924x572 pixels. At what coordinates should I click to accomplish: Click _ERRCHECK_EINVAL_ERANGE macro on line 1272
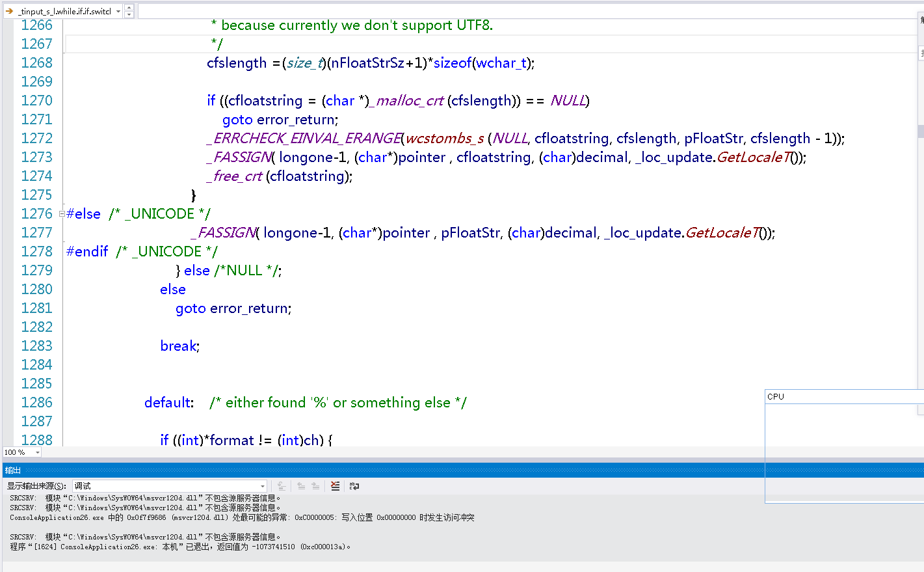click(304, 139)
